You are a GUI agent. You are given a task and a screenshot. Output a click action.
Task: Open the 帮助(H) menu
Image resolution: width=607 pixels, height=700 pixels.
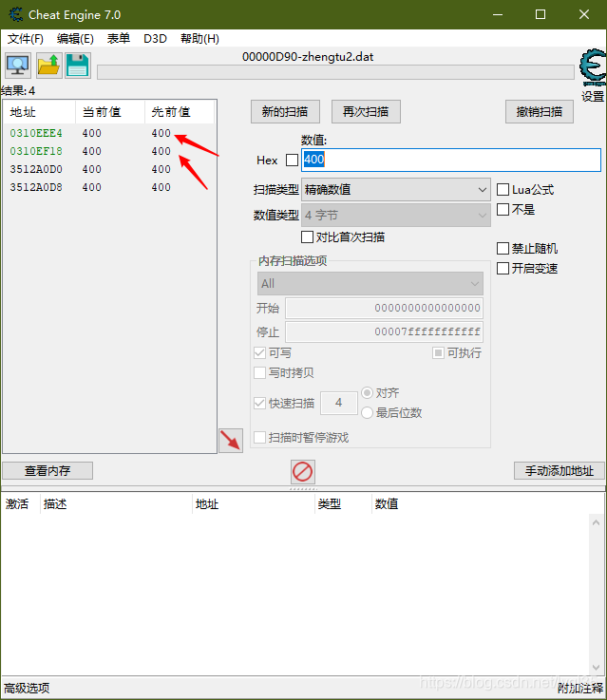pyautogui.click(x=199, y=39)
